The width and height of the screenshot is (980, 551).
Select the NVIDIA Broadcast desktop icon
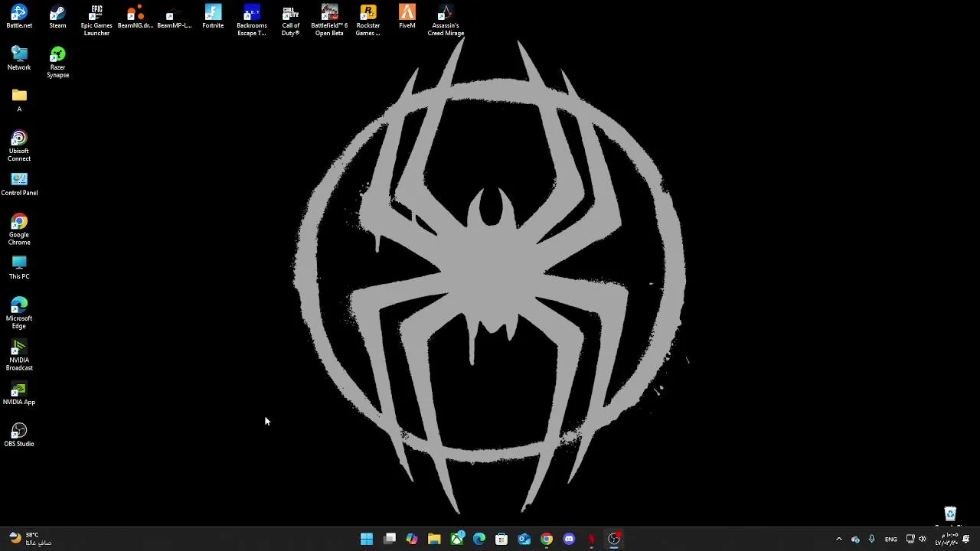coord(19,355)
